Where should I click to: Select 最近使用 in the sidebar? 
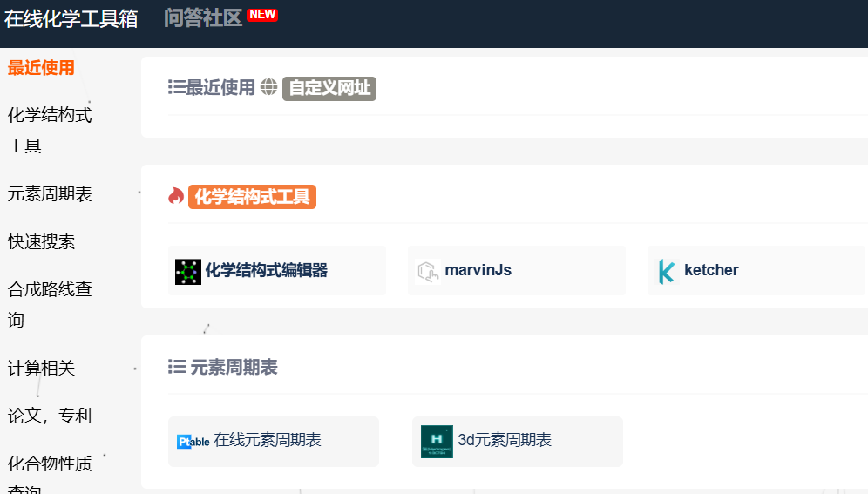(x=41, y=68)
